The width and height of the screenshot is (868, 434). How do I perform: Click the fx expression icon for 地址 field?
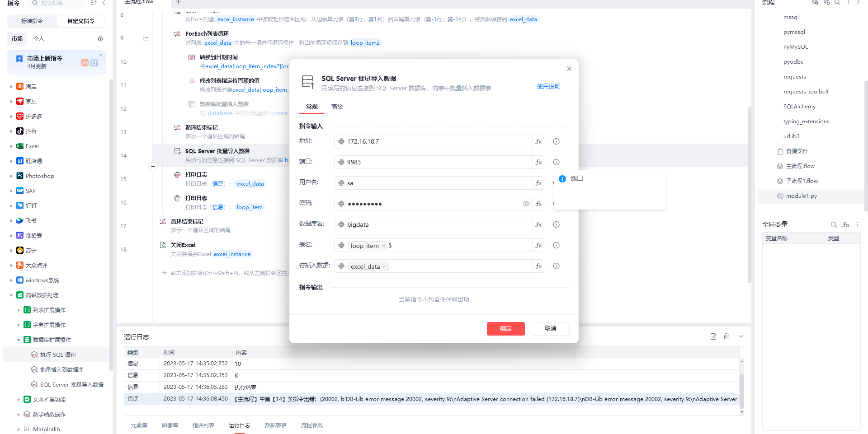(538, 141)
